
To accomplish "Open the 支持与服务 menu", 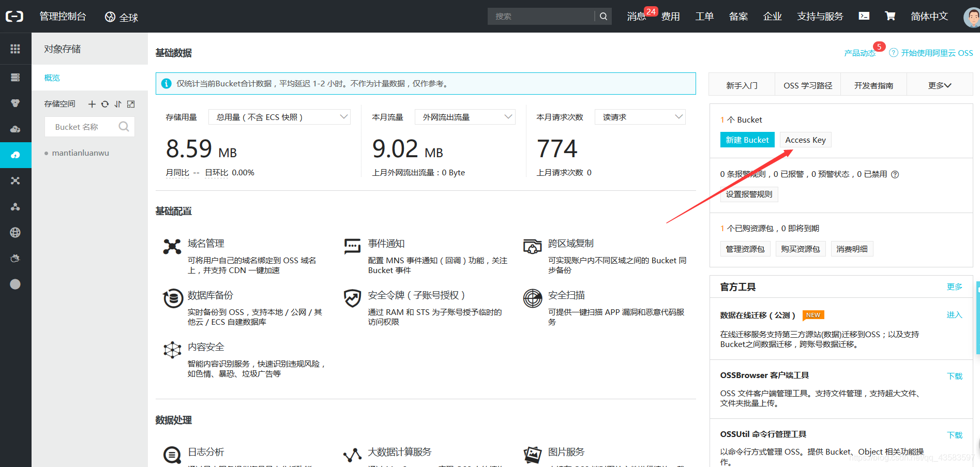I will (820, 17).
